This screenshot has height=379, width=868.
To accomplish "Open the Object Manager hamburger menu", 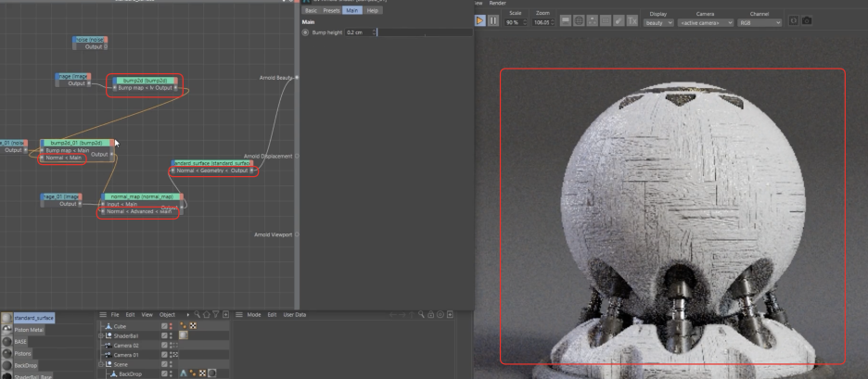I will tap(103, 315).
